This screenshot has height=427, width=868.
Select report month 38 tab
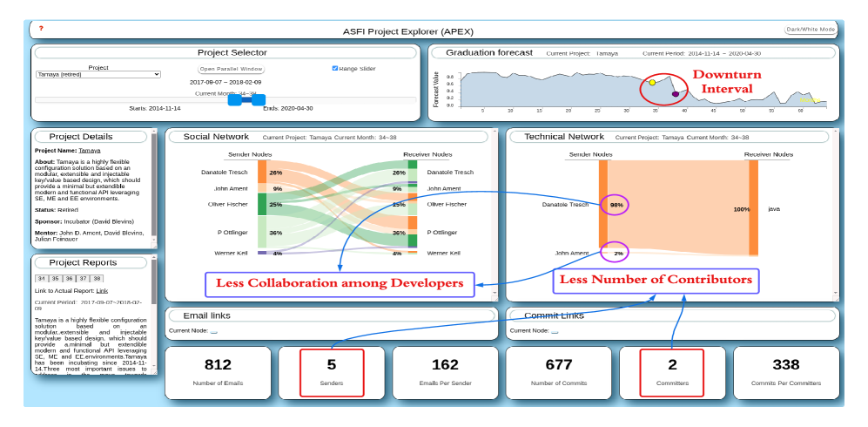(x=98, y=279)
